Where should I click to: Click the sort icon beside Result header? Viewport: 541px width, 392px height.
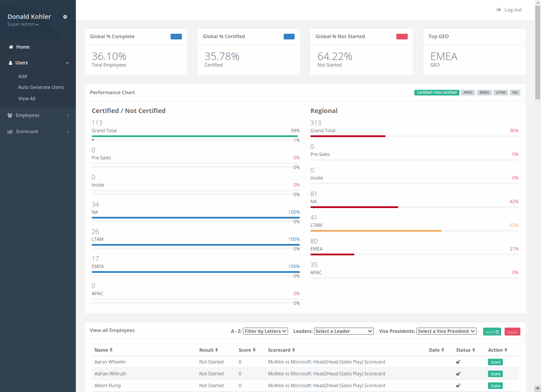(217, 350)
